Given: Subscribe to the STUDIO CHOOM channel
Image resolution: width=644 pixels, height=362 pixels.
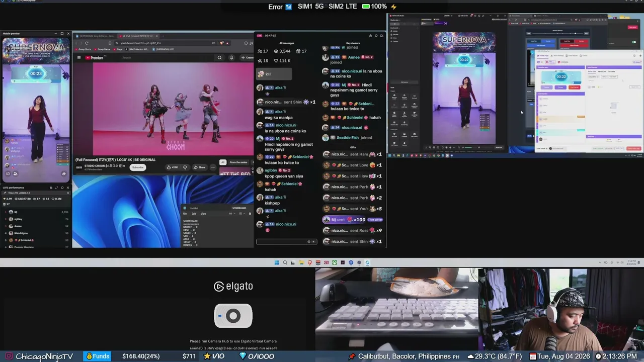Looking at the screenshot, I should tap(137, 167).
